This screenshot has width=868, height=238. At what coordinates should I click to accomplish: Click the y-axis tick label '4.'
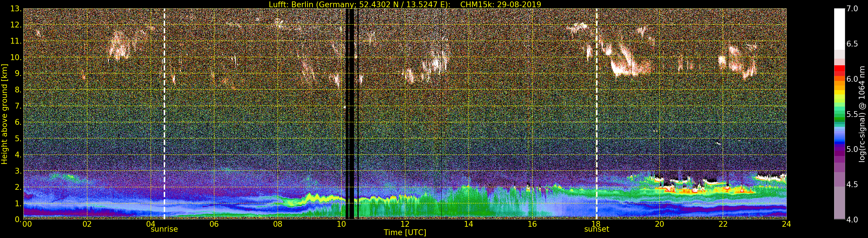click(18, 155)
